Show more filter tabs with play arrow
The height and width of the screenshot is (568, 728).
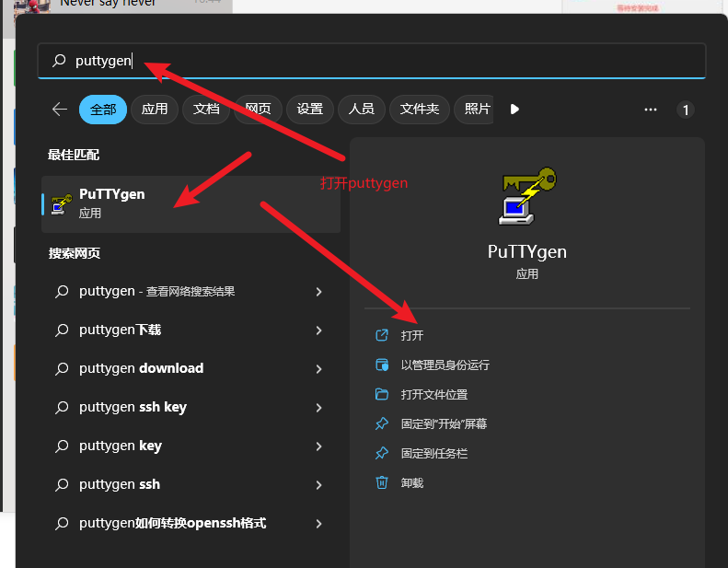point(514,110)
